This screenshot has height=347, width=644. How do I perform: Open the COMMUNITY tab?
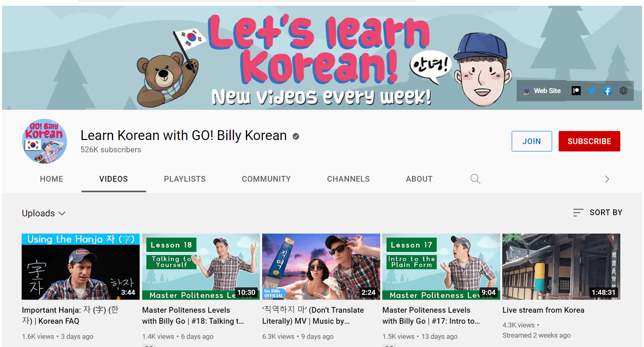pos(266,179)
